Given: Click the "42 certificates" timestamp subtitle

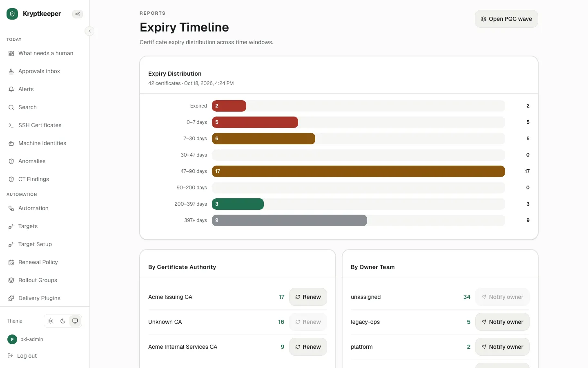Looking at the screenshot, I should pos(191,83).
